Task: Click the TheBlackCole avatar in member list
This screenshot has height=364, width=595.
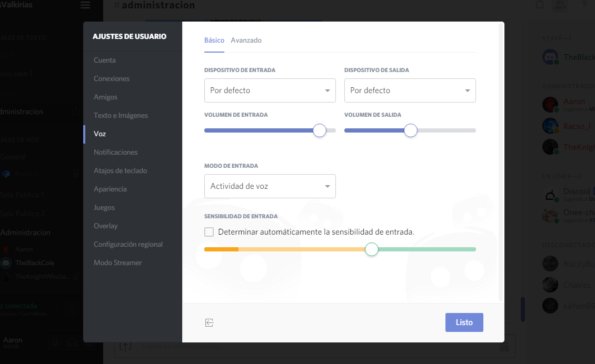Action: [550, 57]
